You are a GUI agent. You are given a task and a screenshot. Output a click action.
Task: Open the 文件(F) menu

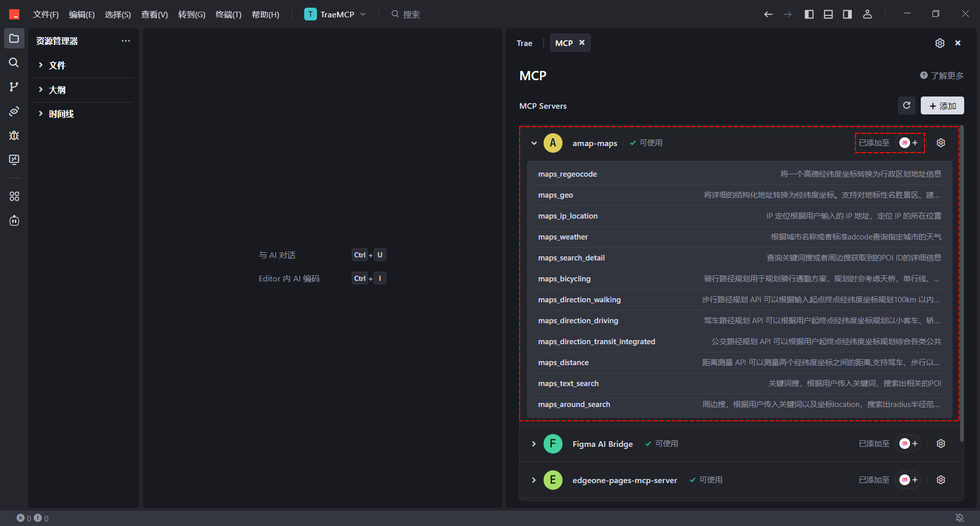point(46,14)
